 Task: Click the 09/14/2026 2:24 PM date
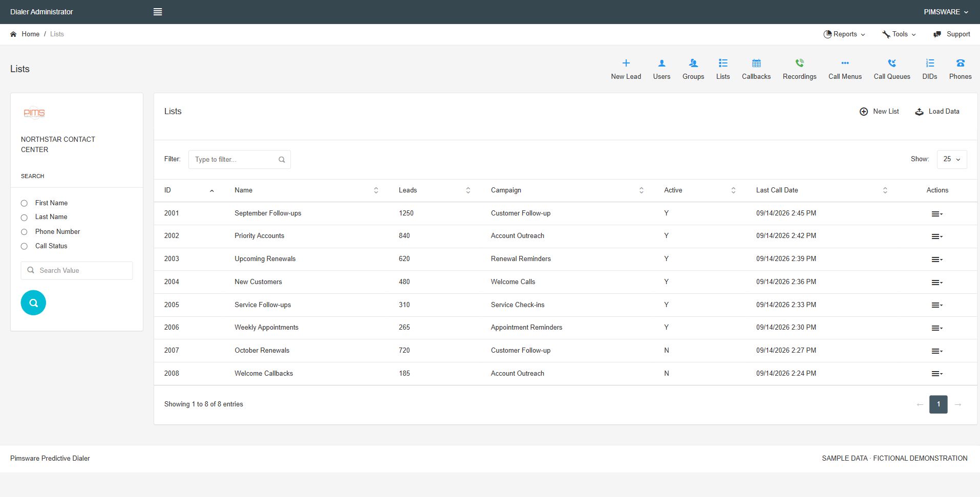coord(786,374)
